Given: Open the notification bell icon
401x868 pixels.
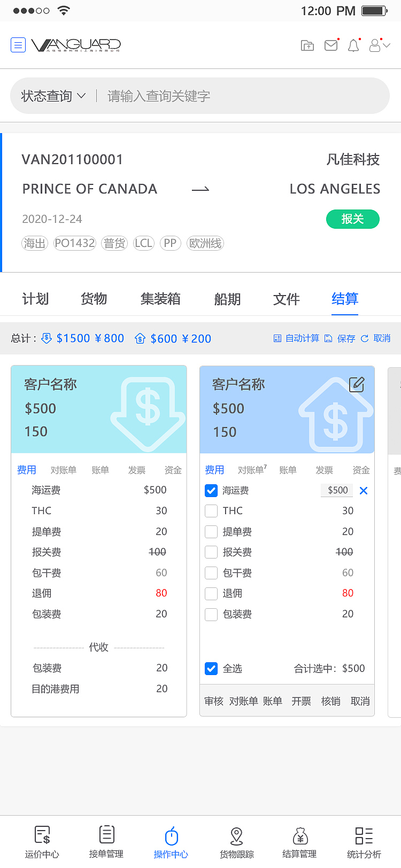Looking at the screenshot, I should tap(353, 45).
